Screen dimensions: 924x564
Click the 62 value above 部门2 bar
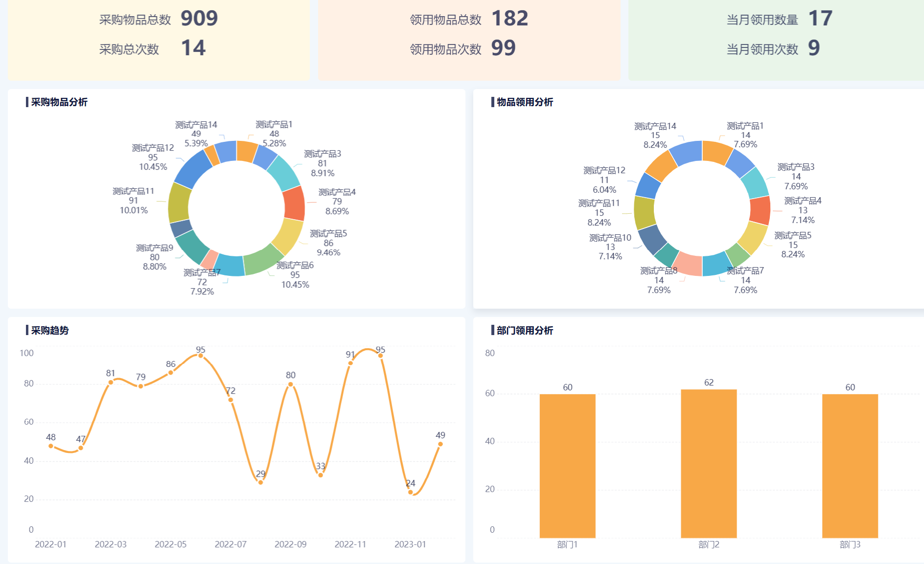tap(709, 383)
